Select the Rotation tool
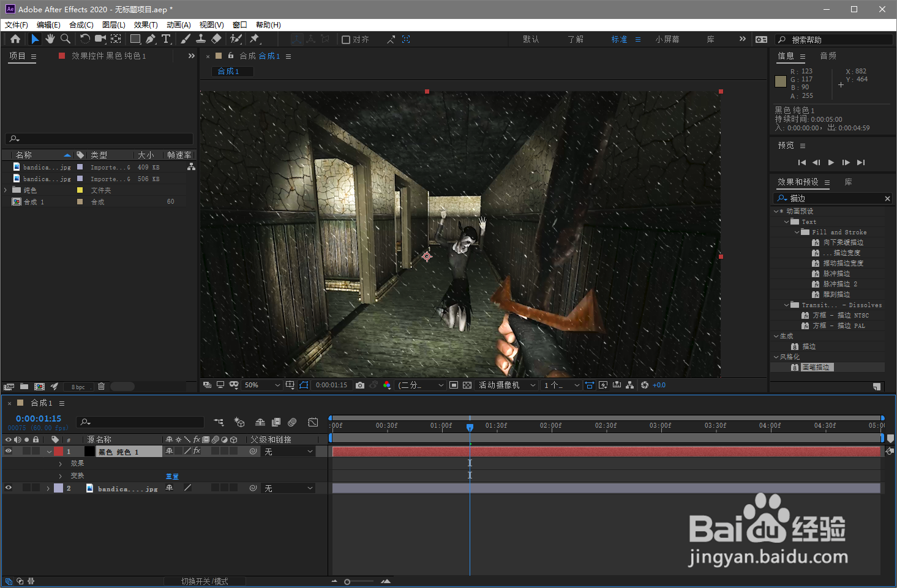This screenshot has height=588, width=897. coord(84,39)
